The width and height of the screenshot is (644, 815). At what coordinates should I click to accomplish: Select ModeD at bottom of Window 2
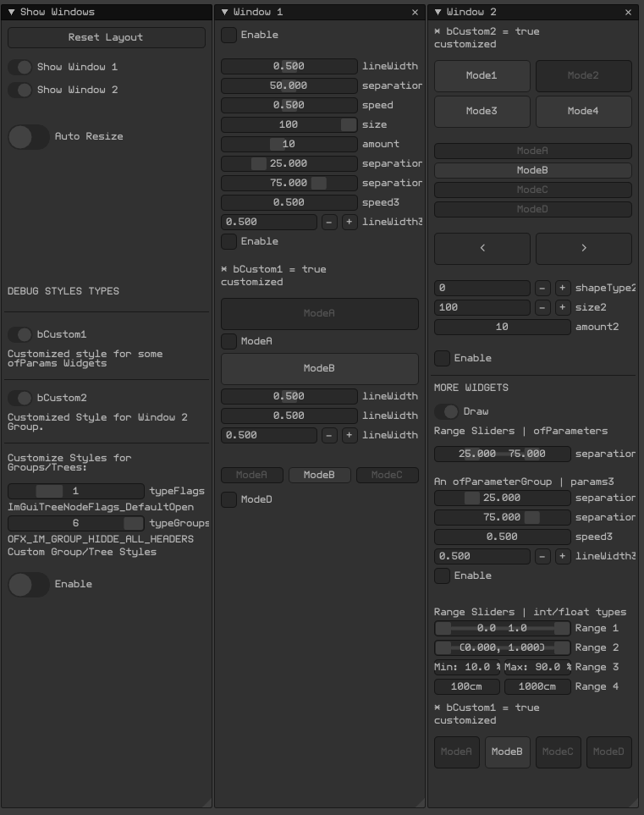pos(608,752)
